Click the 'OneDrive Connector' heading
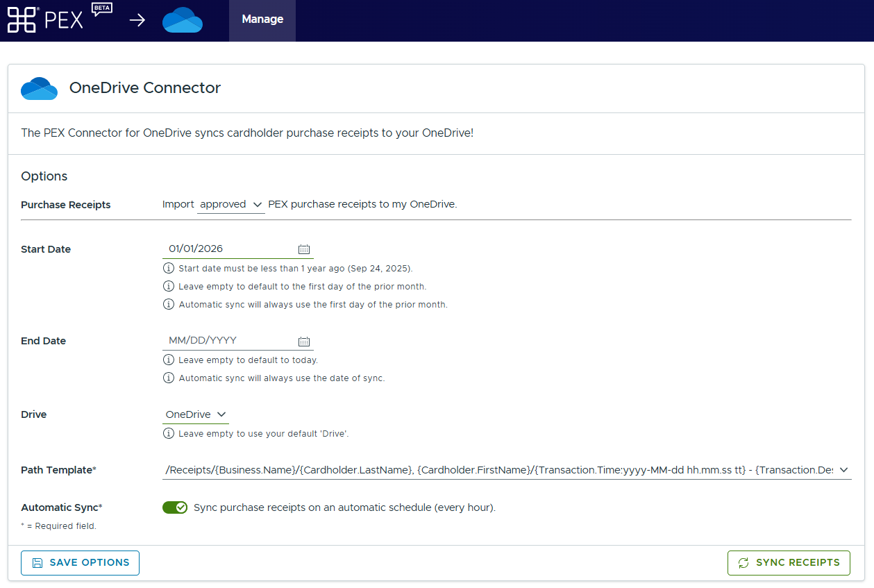The width and height of the screenshot is (874, 588). tap(145, 88)
